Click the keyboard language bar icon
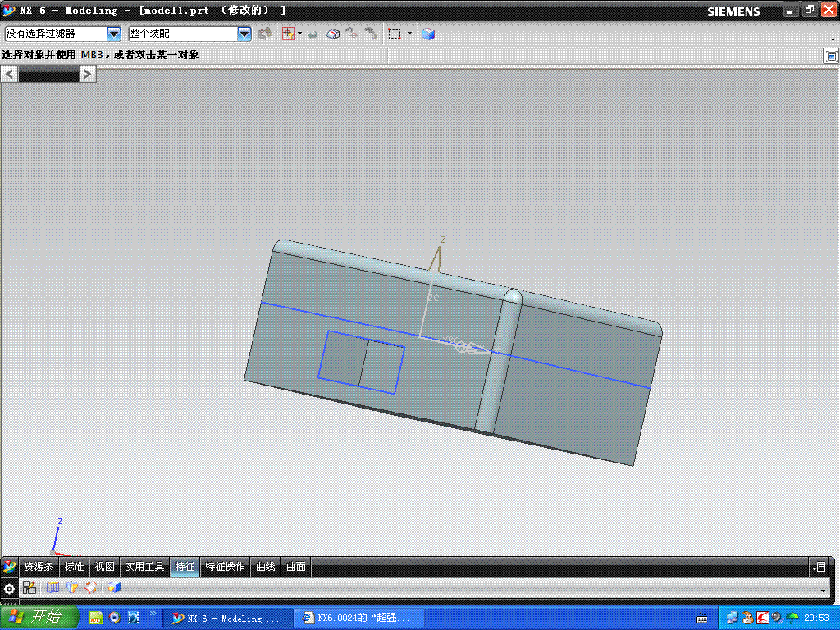Image resolution: width=840 pixels, height=630 pixels. 702,619
